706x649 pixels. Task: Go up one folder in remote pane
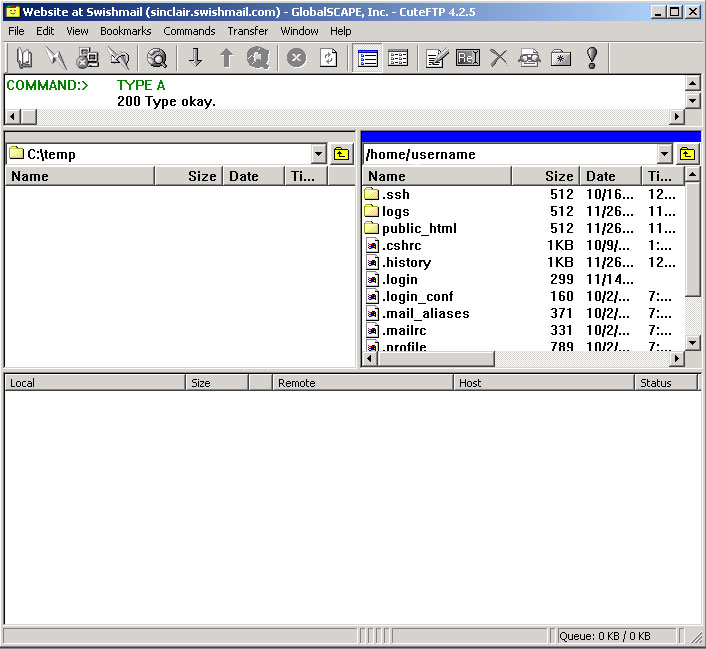pyautogui.click(x=687, y=154)
